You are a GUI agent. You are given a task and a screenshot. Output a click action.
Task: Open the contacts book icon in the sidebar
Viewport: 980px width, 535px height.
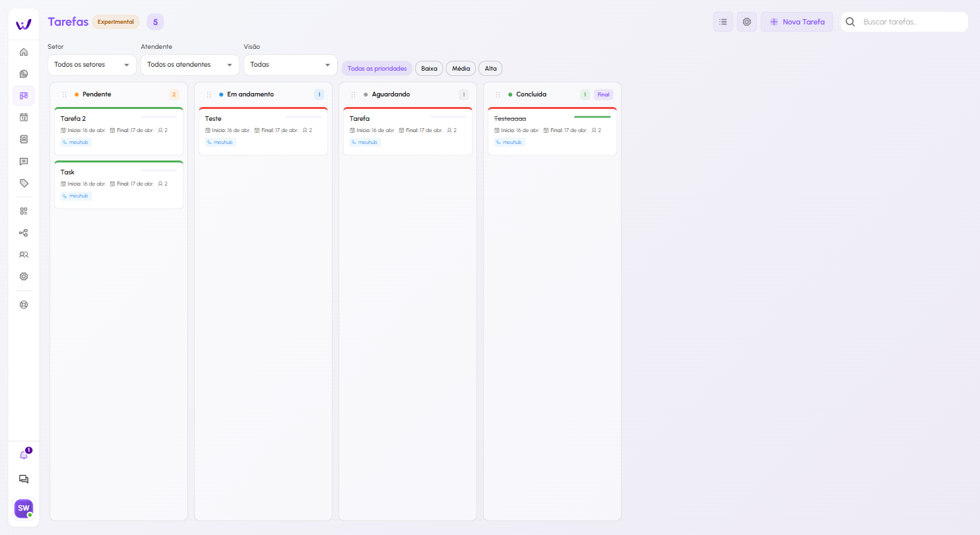tap(24, 139)
